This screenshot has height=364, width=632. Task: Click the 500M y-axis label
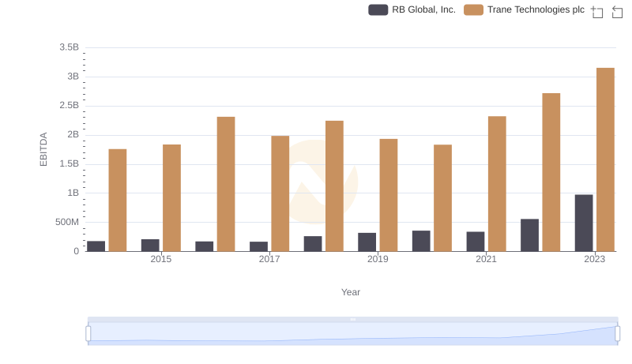click(67, 222)
